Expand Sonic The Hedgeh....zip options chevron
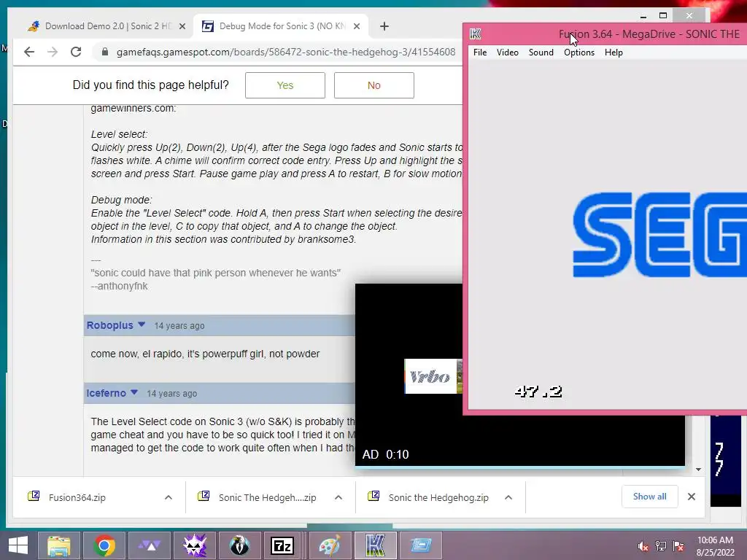 point(338,497)
